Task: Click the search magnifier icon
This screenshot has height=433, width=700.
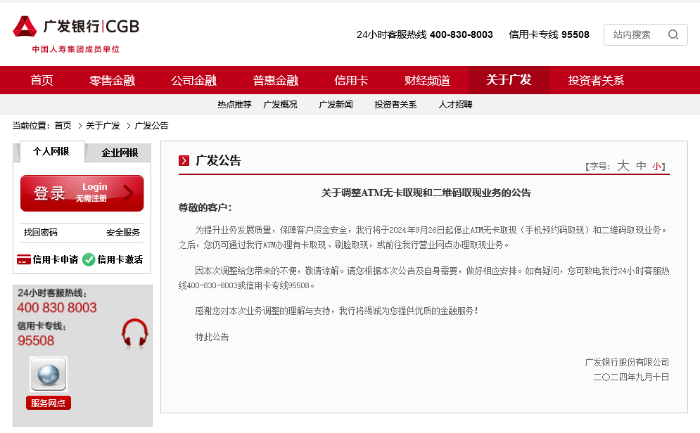Action: pyautogui.click(x=673, y=35)
